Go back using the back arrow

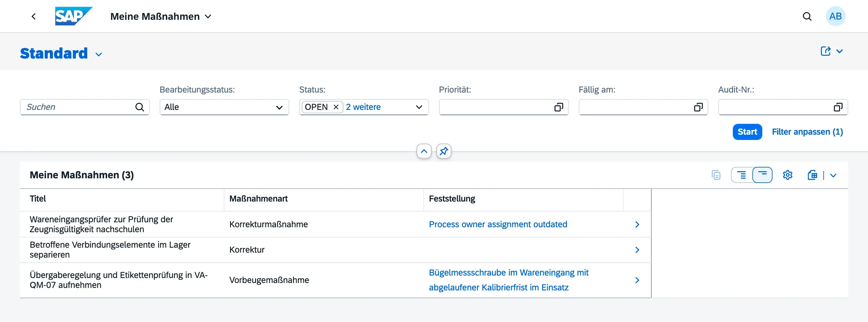pos(33,16)
